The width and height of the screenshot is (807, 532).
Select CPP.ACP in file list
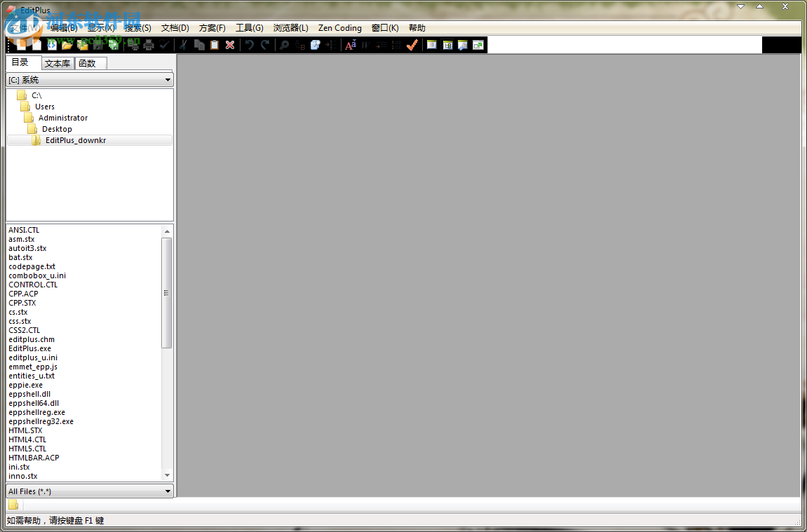click(x=23, y=294)
